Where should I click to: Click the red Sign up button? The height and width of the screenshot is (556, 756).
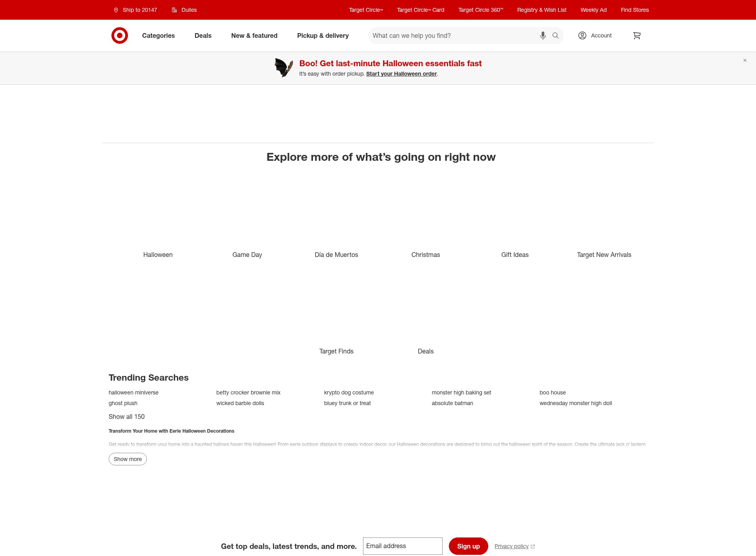click(469, 546)
